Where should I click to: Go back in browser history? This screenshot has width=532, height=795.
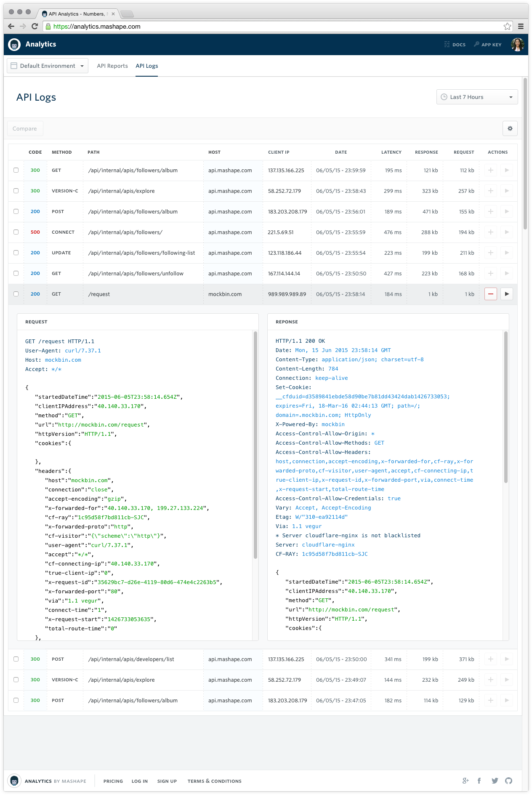[x=11, y=26]
